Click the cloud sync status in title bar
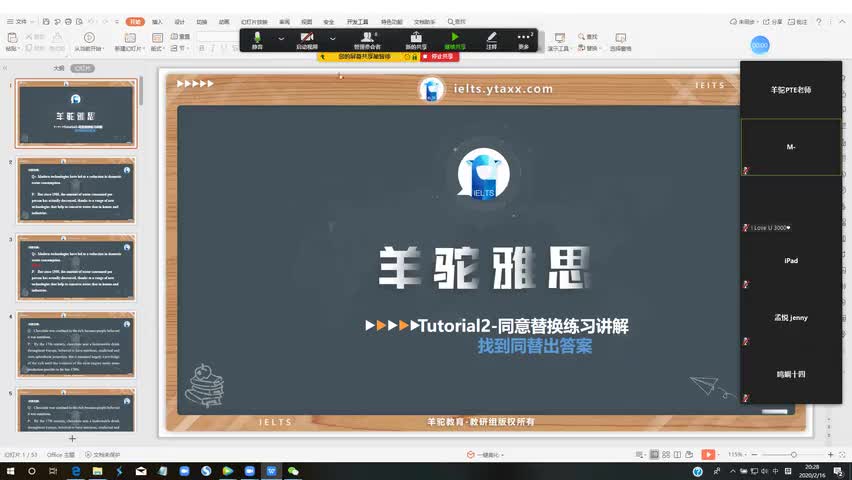 pyautogui.click(x=743, y=22)
